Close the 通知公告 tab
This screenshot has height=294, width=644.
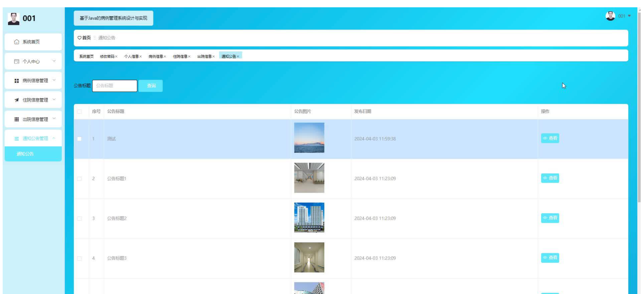[x=238, y=56]
